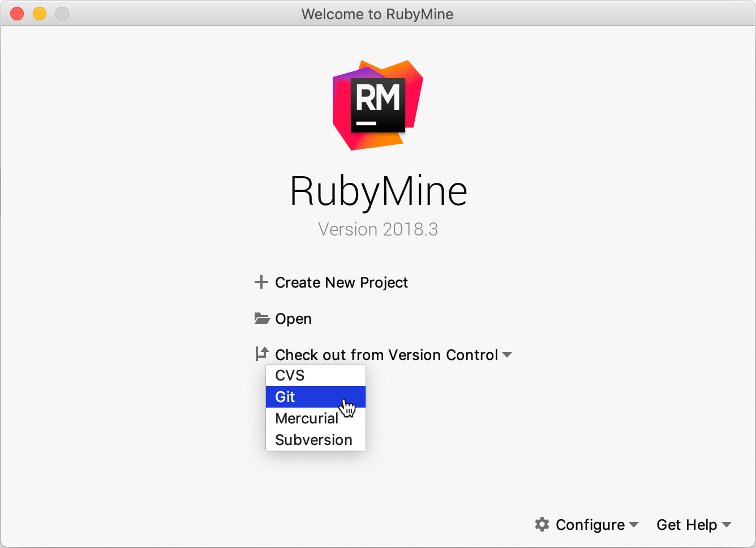The image size is (756, 548).
Task: Collapse the Version Control dropdown arrow
Action: [x=507, y=355]
